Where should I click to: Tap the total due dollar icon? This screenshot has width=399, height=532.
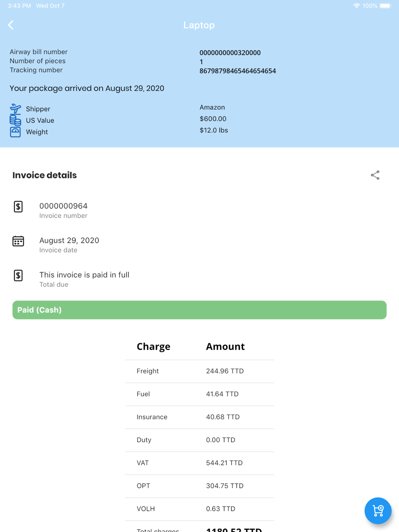18,276
